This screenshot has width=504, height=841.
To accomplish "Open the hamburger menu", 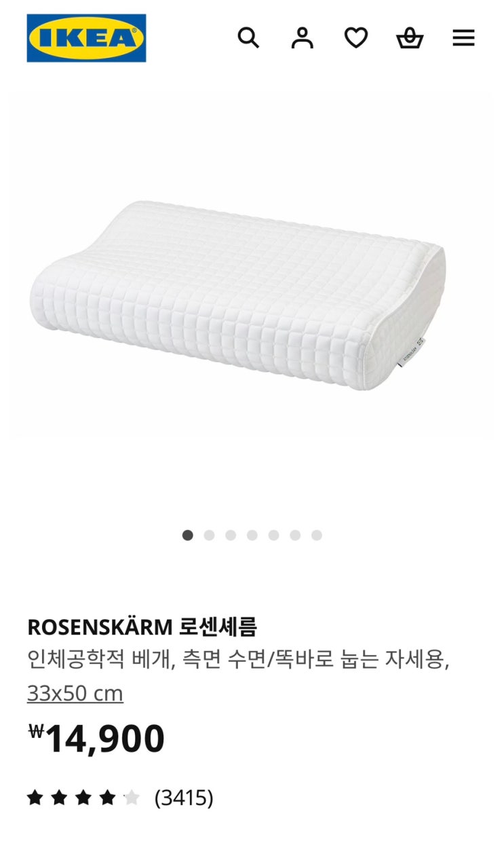I will 463,38.
